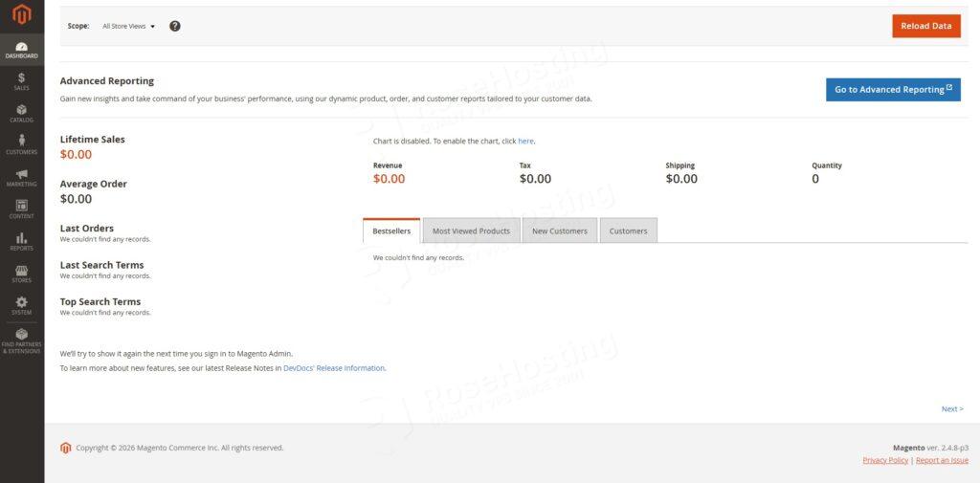This screenshot has width=980, height=483.
Task: Click the Quantity label
Action: point(827,165)
